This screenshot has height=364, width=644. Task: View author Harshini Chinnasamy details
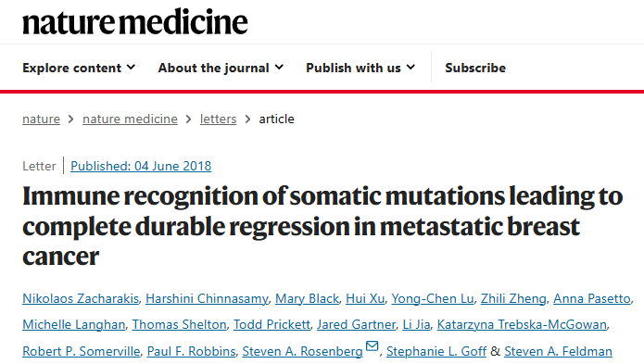click(x=207, y=298)
